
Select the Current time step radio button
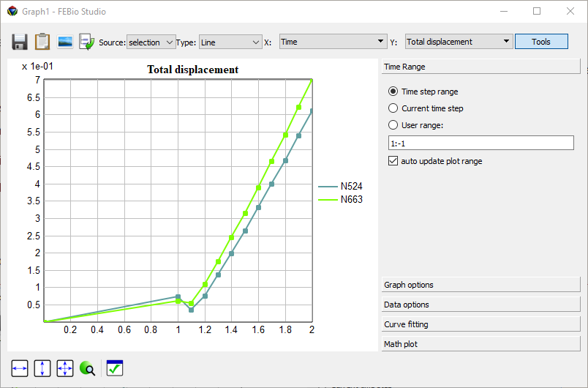coord(393,108)
